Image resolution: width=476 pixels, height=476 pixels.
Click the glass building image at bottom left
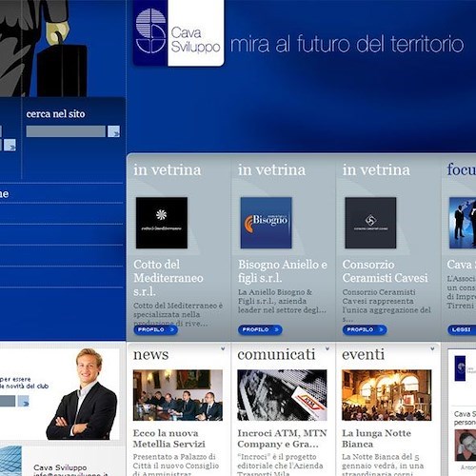[x=11, y=461]
